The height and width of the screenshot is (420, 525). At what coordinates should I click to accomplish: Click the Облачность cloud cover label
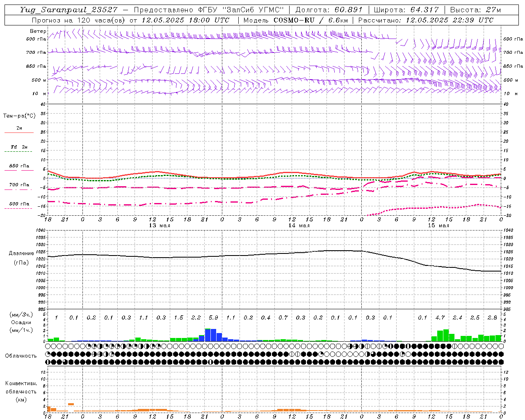21,356
